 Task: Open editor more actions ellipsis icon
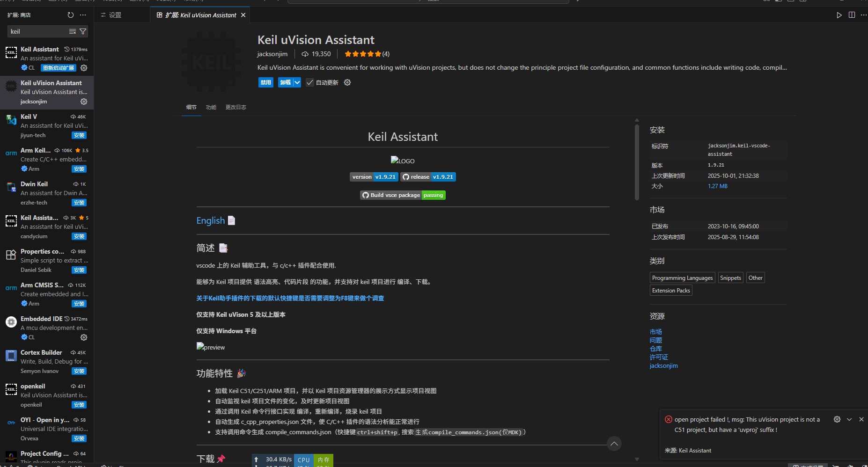click(x=863, y=15)
